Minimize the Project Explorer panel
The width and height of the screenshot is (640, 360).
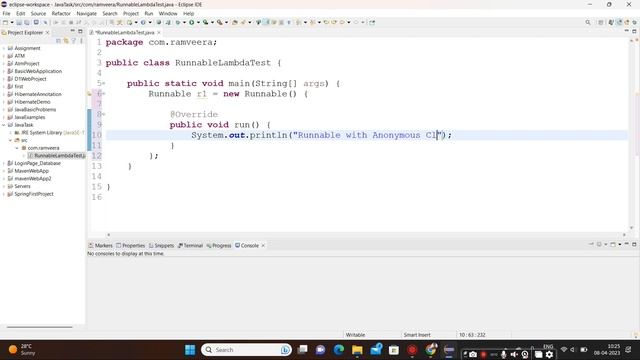pyautogui.click(x=73, y=31)
